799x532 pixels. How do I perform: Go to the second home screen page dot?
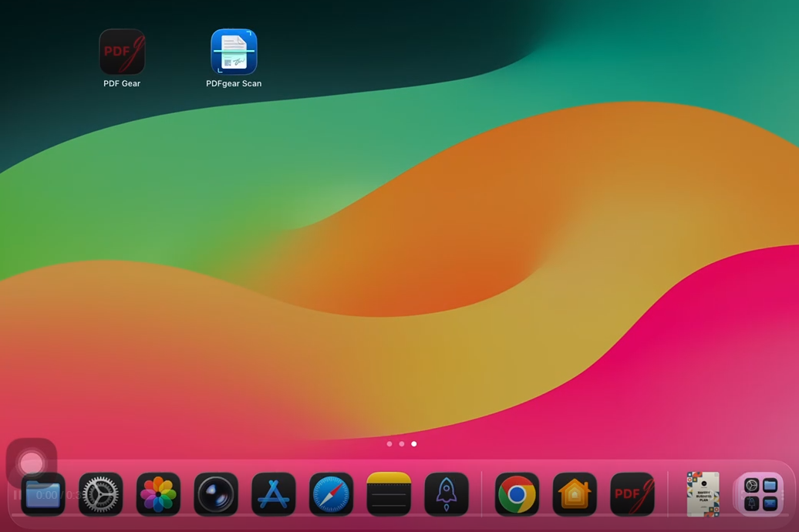[x=402, y=444]
